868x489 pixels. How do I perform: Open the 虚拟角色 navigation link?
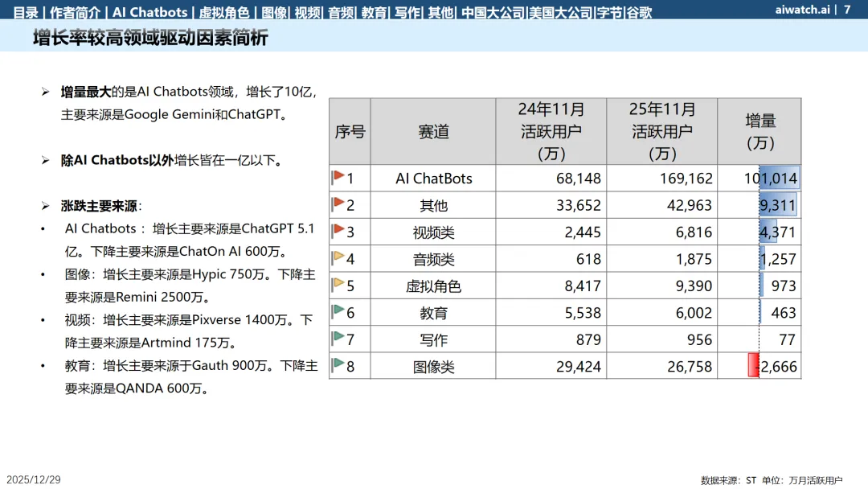coord(223,12)
